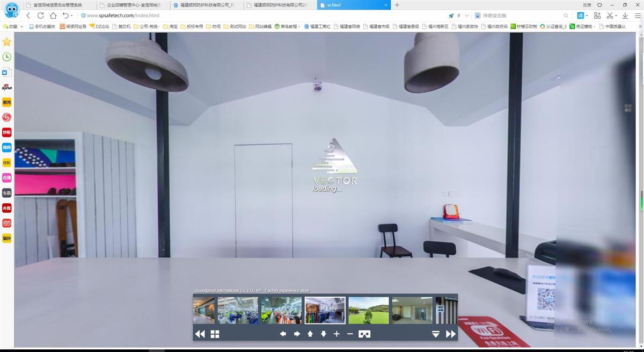The width and height of the screenshot is (644, 352).
Task: Open the 收藏 favorites menu
Action: [x=12, y=26]
